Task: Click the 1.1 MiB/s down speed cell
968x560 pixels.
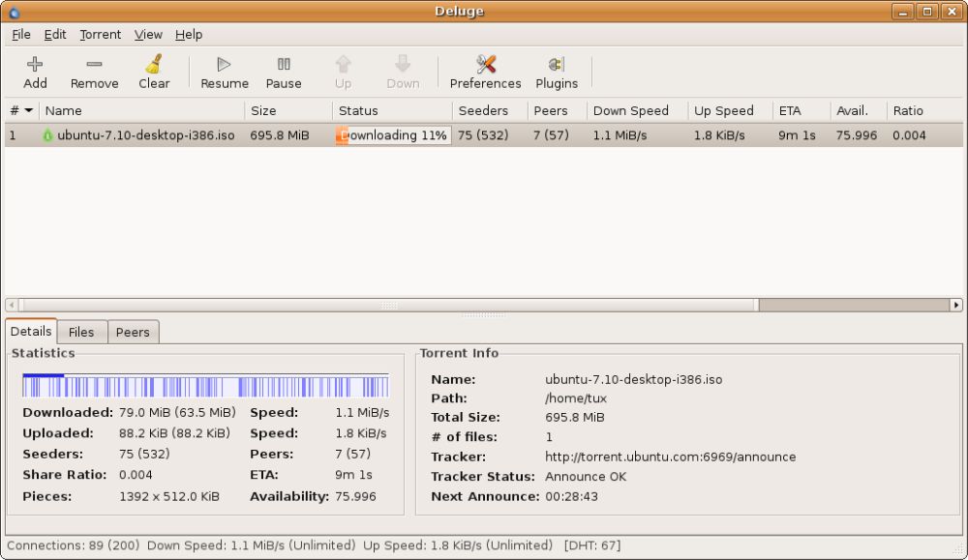Action: coord(620,135)
